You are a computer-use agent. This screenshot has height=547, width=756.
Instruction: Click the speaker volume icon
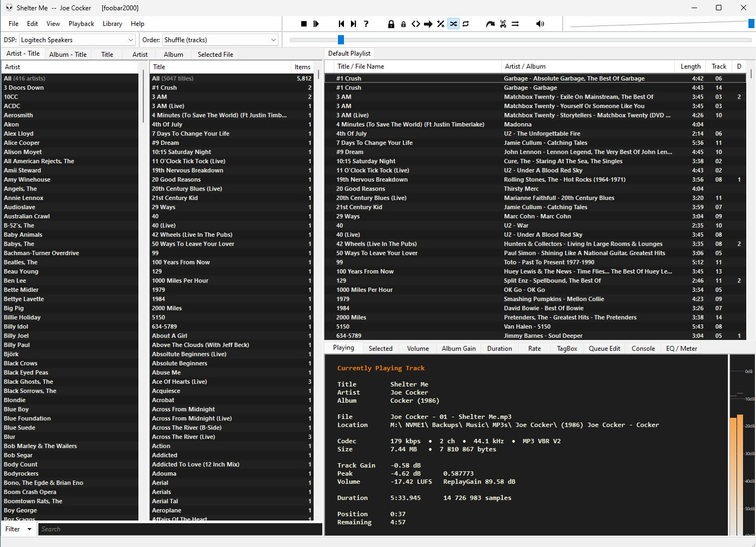click(540, 24)
